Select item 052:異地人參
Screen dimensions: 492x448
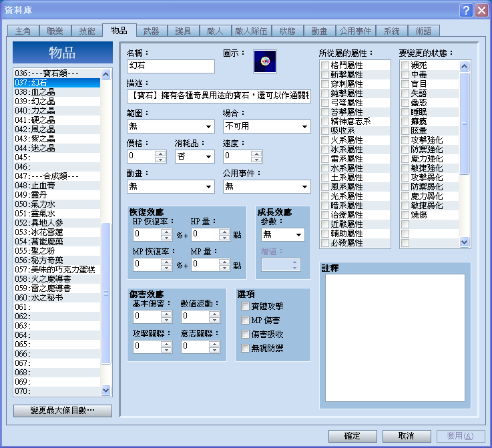(x=57, y=223)
